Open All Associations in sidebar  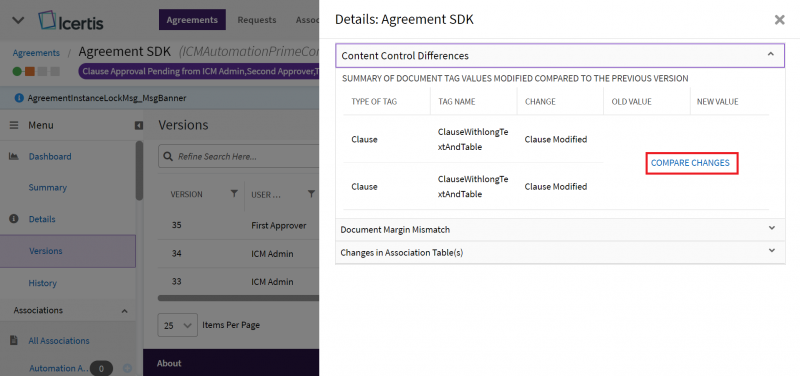(59, 341)
